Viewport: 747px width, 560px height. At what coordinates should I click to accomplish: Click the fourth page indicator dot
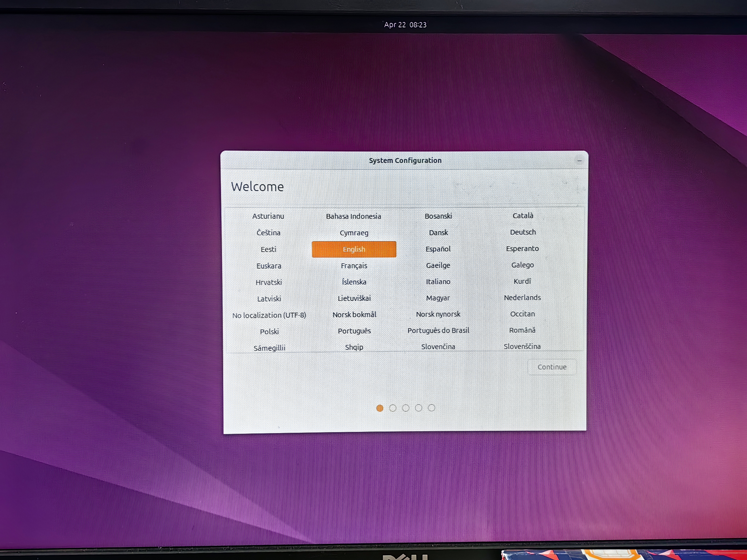point(419,408)
